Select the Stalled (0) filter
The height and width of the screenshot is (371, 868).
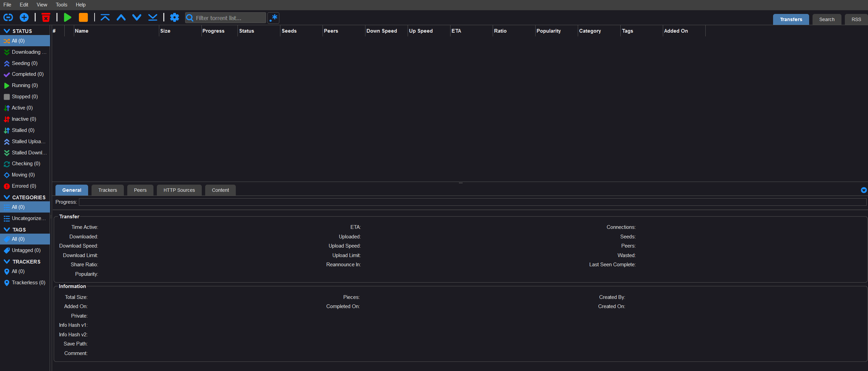[x=25, y=130]
